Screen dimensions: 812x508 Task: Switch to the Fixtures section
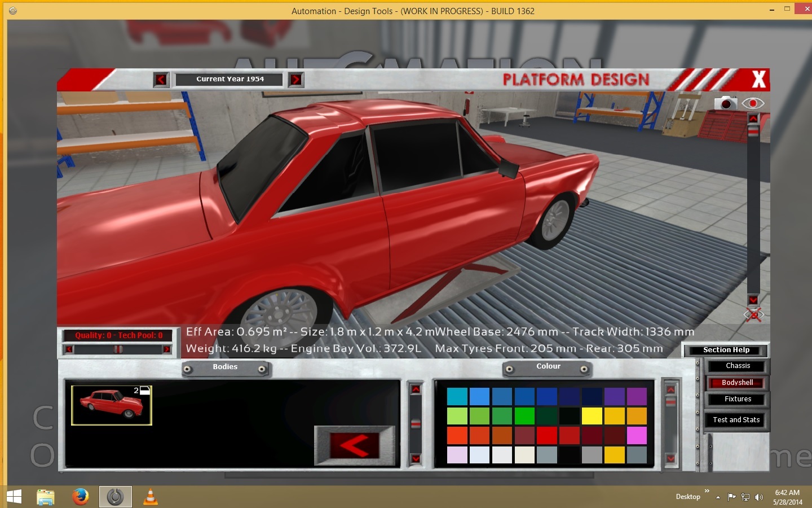click(738, 399)
